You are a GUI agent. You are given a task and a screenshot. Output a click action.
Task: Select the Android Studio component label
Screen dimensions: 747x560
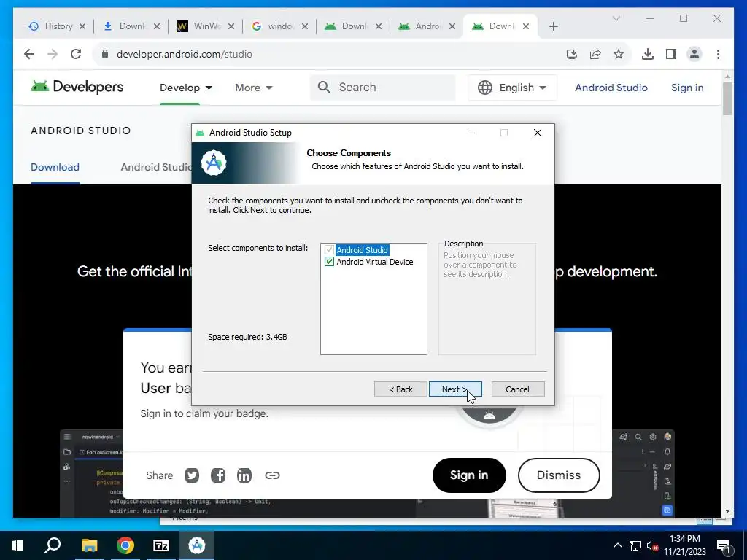pyautogui.click(x=362, y=249)
